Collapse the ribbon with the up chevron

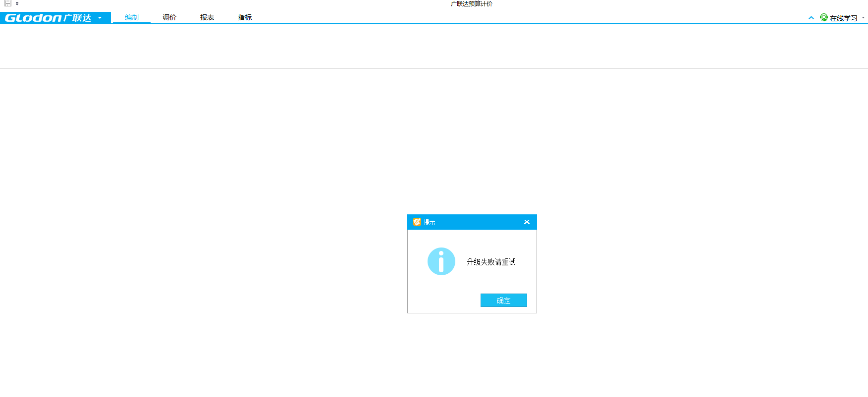click(811, 18)
